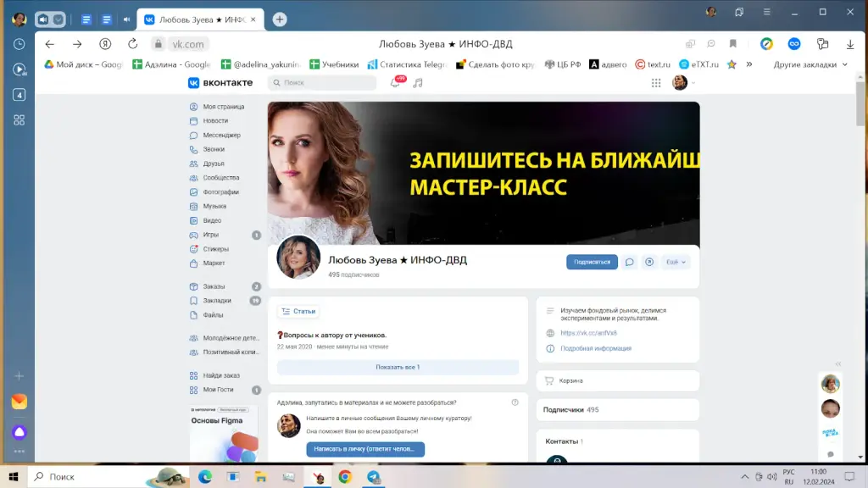The image size is (868, 488).
Task: Open the bookmarks star in bookmarks bar
Action: coord(732,64)
